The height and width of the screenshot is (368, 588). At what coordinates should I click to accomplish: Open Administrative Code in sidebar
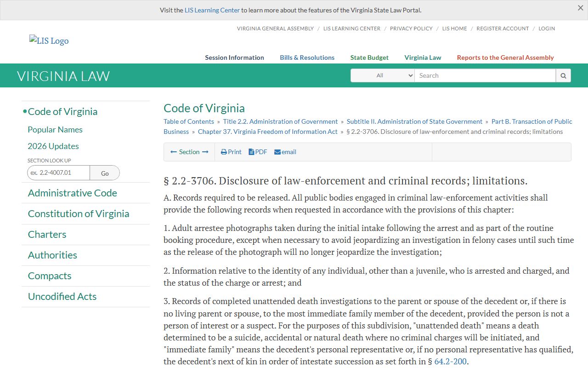73,193
